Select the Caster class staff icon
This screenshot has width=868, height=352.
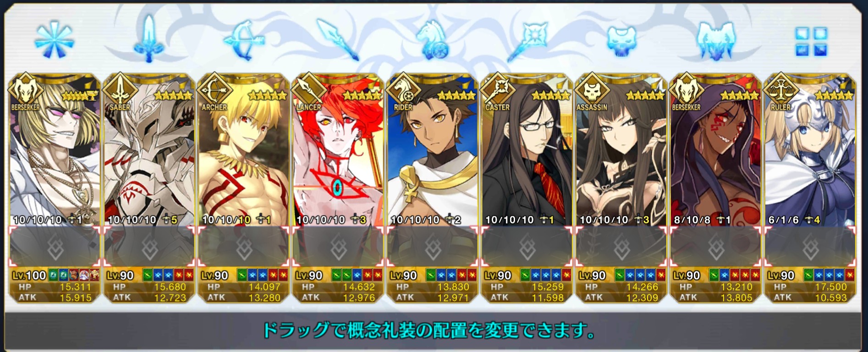coord(527,40)
